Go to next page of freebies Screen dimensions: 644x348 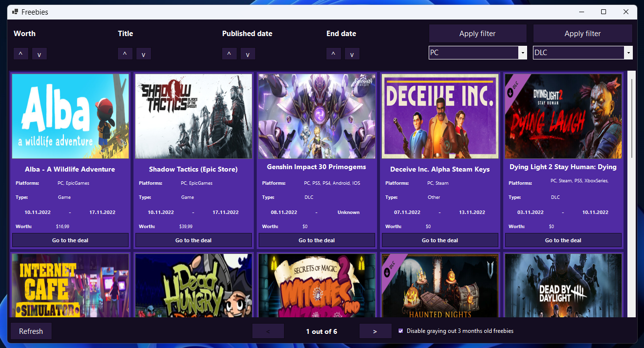point(375,331)
